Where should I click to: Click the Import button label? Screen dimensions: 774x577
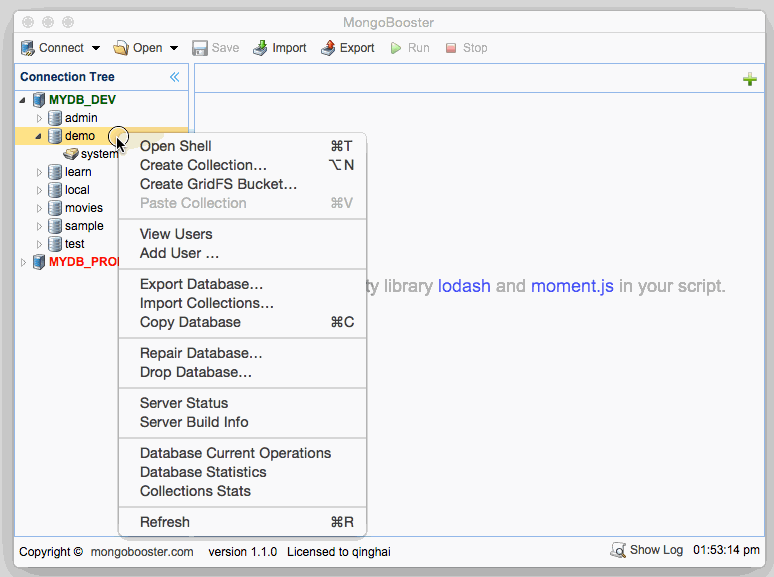289,48
